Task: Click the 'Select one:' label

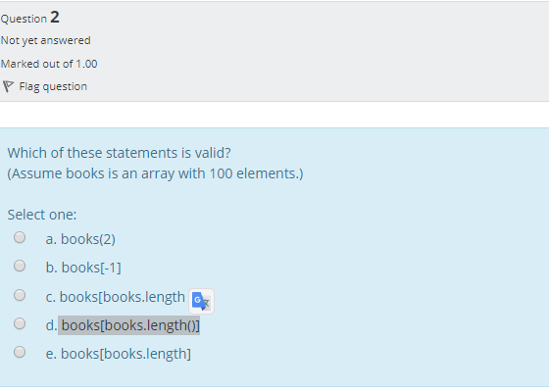Action: 42,215
